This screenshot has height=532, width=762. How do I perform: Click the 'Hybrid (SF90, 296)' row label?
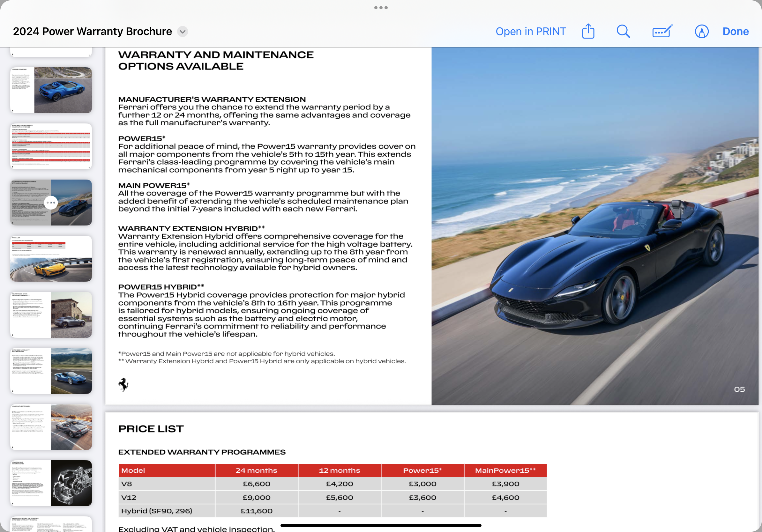(157, 511)
